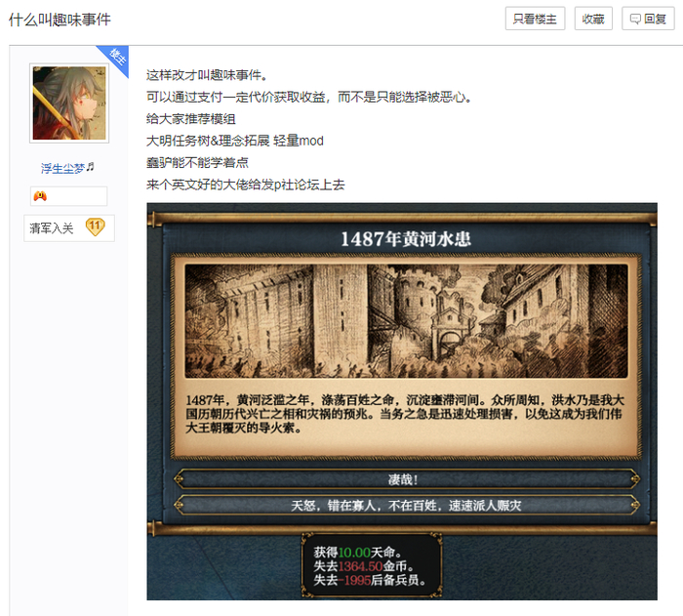The width and height of the screenshot is (683, 616).
Task: Click the thread title 什么叫趣味事件
Action: tap(60, 20)
